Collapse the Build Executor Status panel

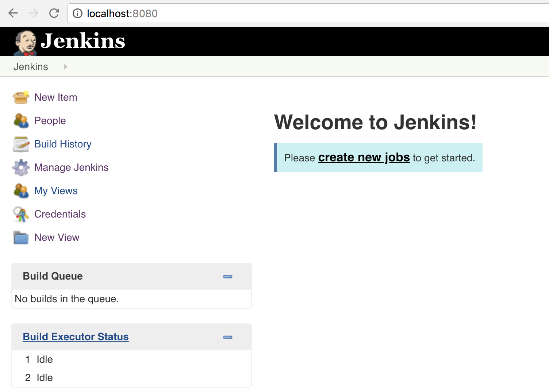(228, 337)
